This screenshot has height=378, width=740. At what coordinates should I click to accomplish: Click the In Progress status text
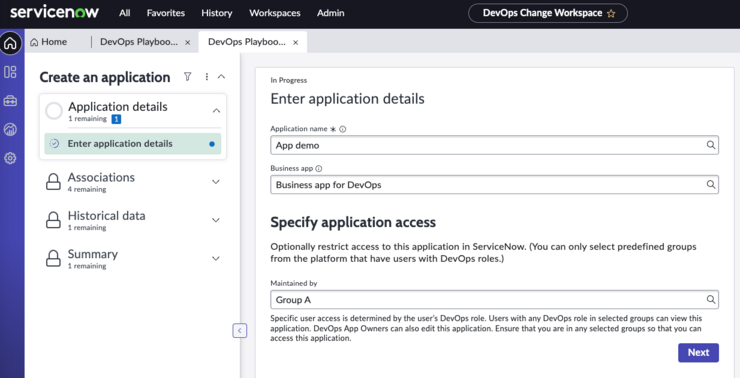pyautogui.click(x=288, y=80)
